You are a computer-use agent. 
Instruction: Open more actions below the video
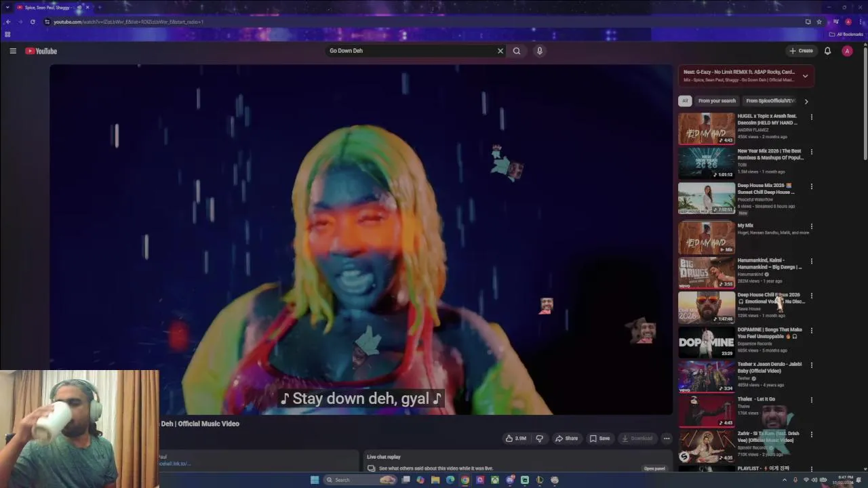pyautogui.click(x=667, y=439)
